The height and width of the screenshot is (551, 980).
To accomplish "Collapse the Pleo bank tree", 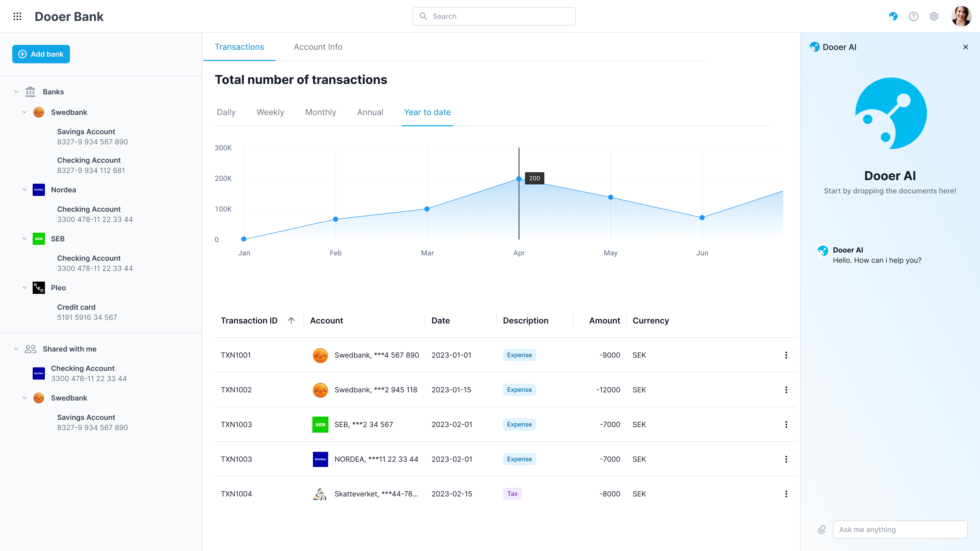I will coord(24,288).
